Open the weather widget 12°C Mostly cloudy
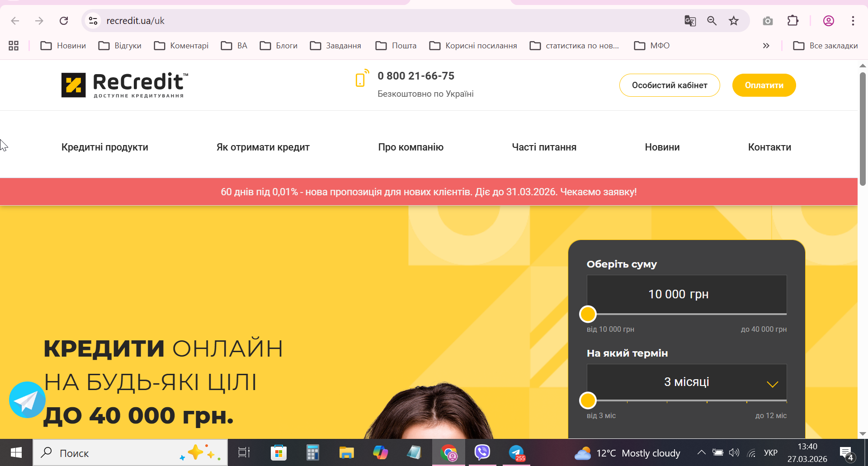The height and width of the screenshot is (466, 868). tap(627, 453)
